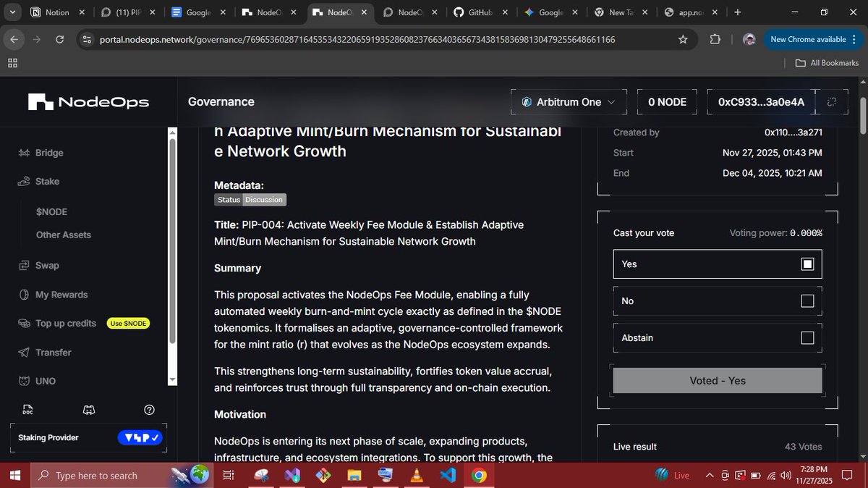The height and width of the screenshot is (488, 868).
Task: Bookmark this page with the star icon
Action: click(x=683, y=39)
